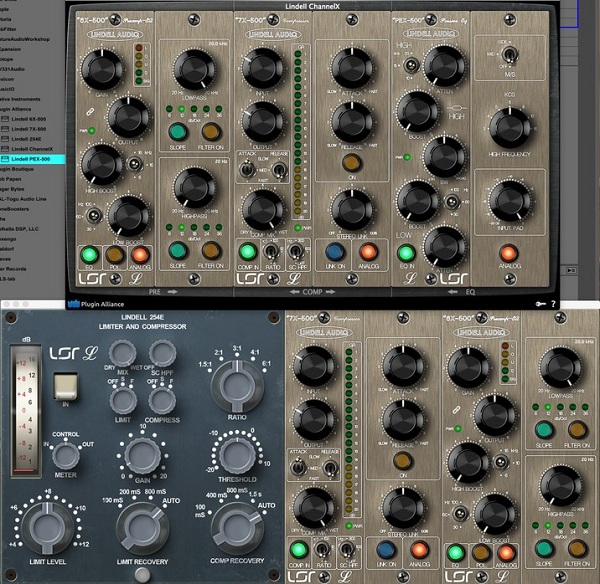Click the HIGHPASS knob in ChannelX

pos(194,188)
